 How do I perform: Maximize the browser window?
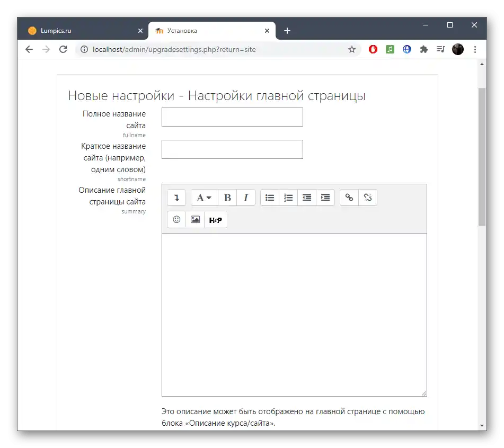pyautogui.click(x=450, y=25)
